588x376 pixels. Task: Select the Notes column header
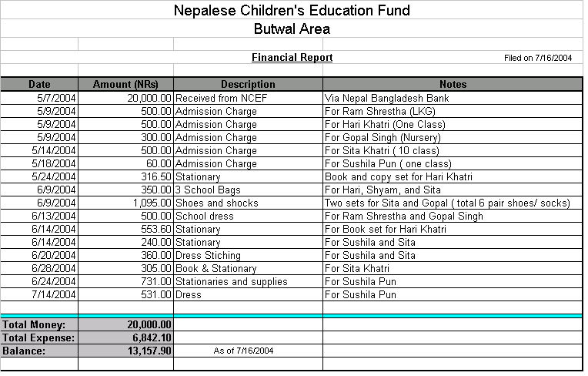click(x=453, y=84)
